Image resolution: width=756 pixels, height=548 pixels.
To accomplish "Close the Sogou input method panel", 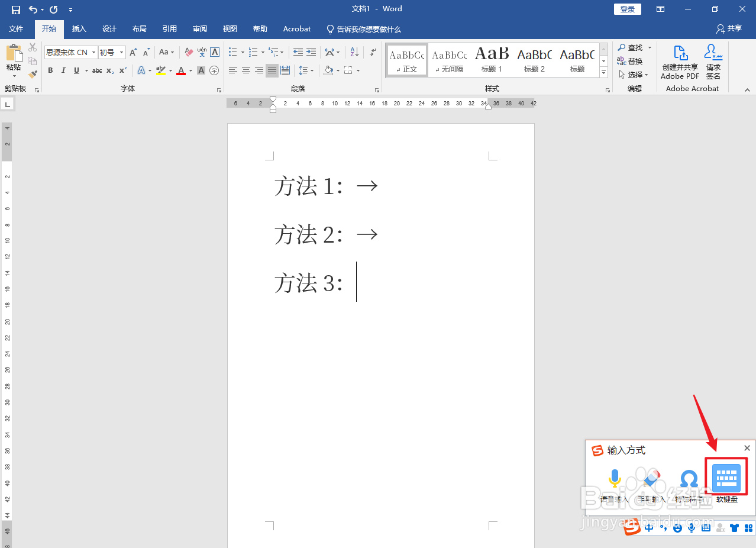I will pos(747,448).
